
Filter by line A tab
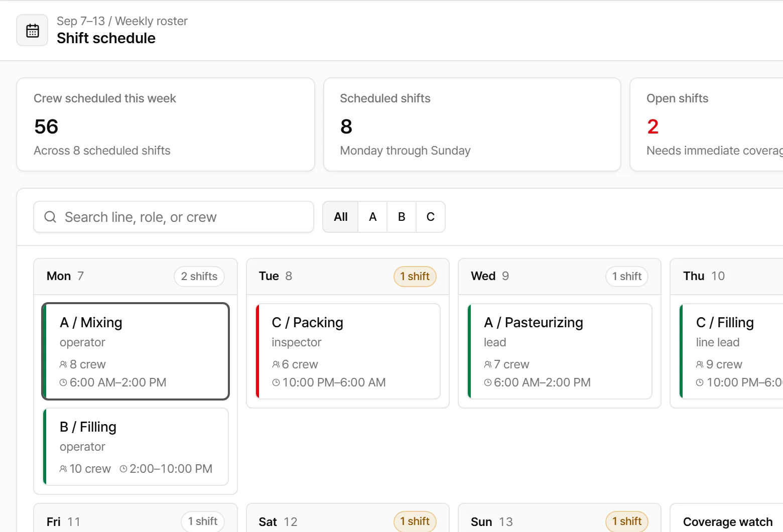coord(372,217)
